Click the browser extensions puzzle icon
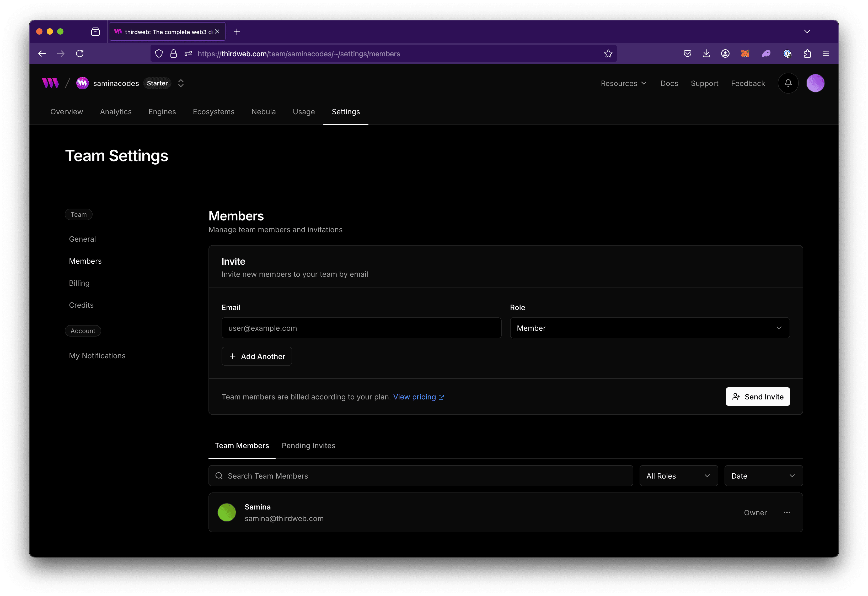 (807, 54)
